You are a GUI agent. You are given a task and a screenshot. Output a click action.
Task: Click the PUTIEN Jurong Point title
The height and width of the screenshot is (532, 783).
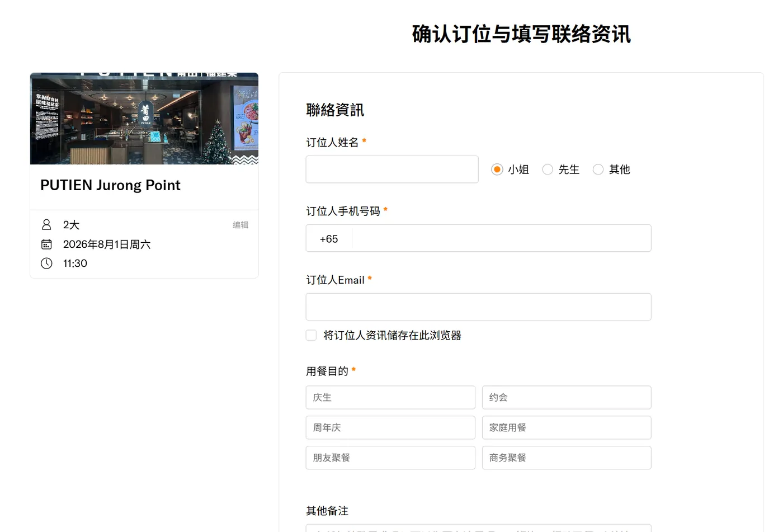pos(110,185)
